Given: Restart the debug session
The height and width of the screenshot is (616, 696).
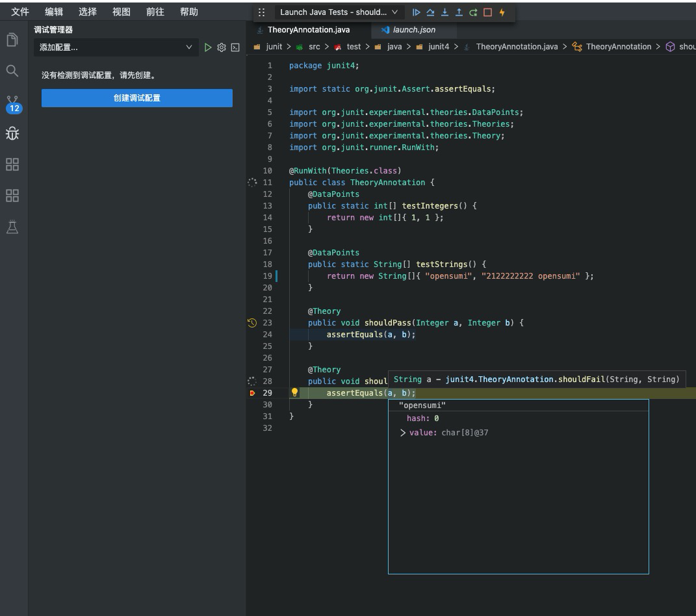Looking at the screenshot, I should point(473,12).
